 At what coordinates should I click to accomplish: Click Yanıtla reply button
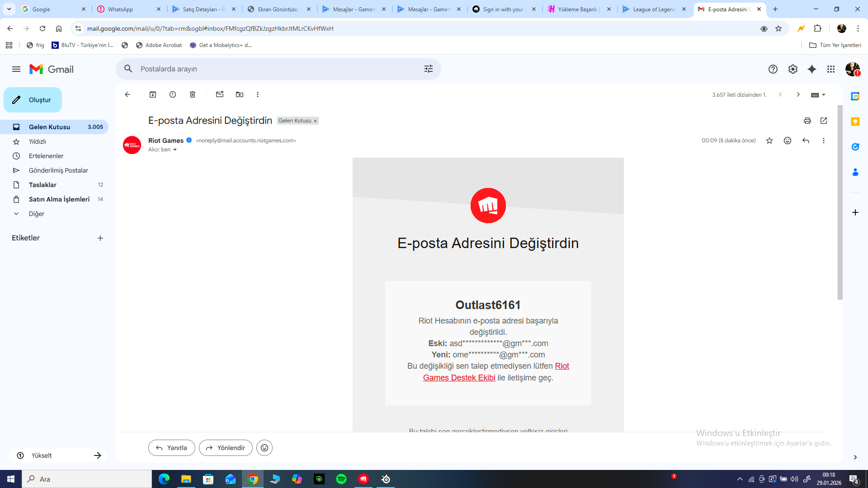click(172, 448)
